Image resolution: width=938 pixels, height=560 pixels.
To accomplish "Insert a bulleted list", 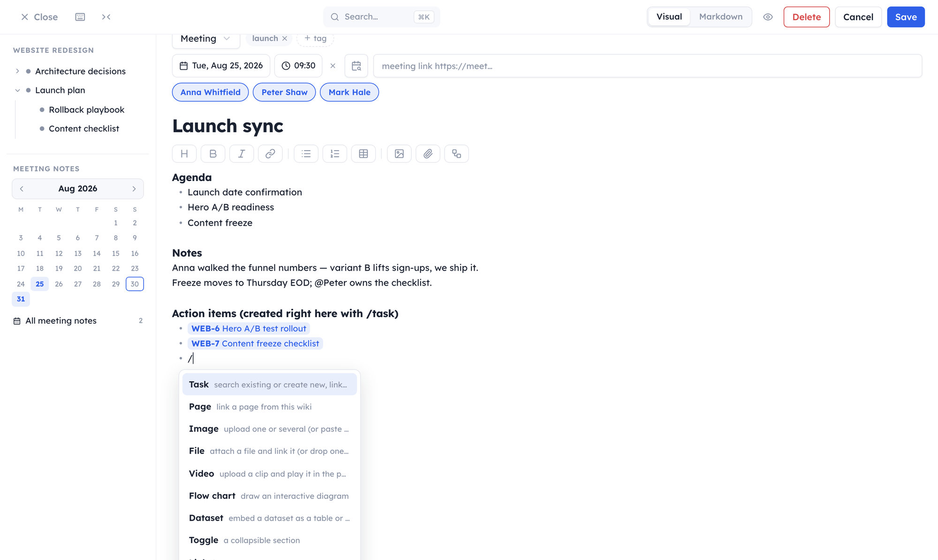I will point(306,154).
